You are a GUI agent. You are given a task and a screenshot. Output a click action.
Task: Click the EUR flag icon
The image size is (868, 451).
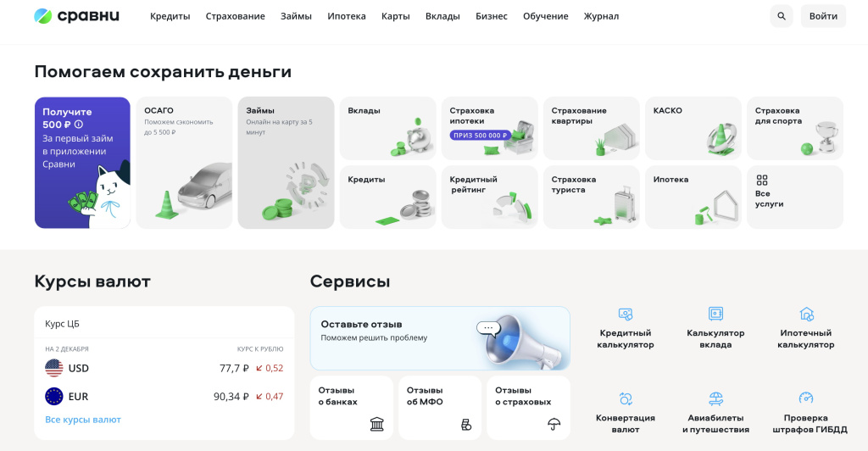click(x=53, y=396)
